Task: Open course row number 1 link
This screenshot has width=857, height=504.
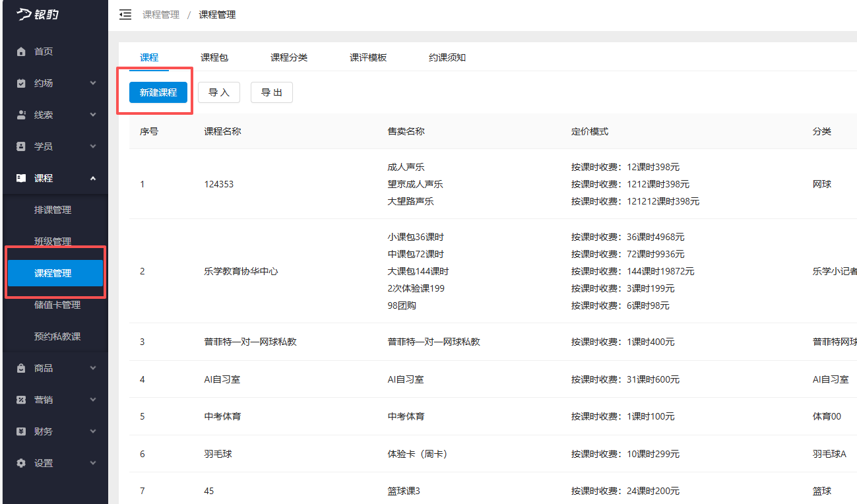Action: 142,184
